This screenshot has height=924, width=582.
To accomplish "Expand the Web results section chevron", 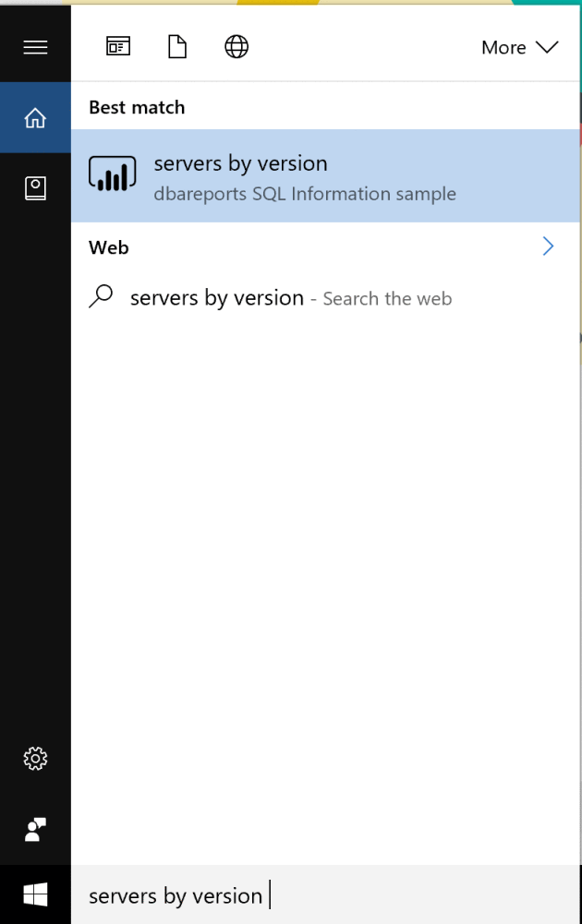I will pyautogui.click(x=548, y=246).
